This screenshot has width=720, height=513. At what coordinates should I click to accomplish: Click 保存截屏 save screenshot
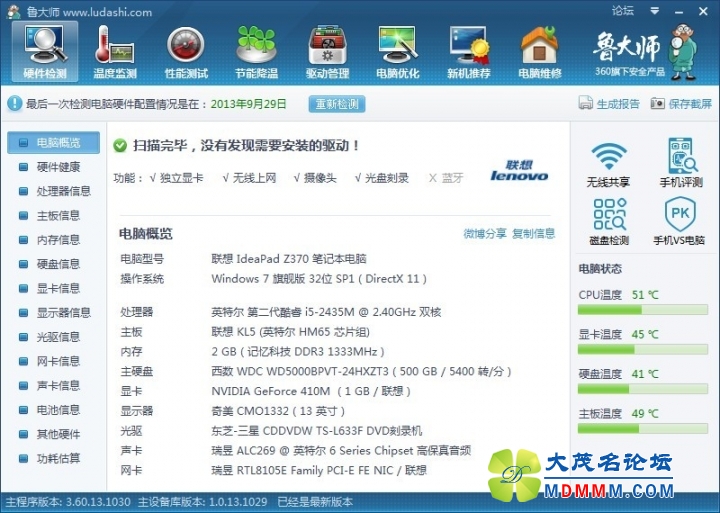tap(681, 104)
